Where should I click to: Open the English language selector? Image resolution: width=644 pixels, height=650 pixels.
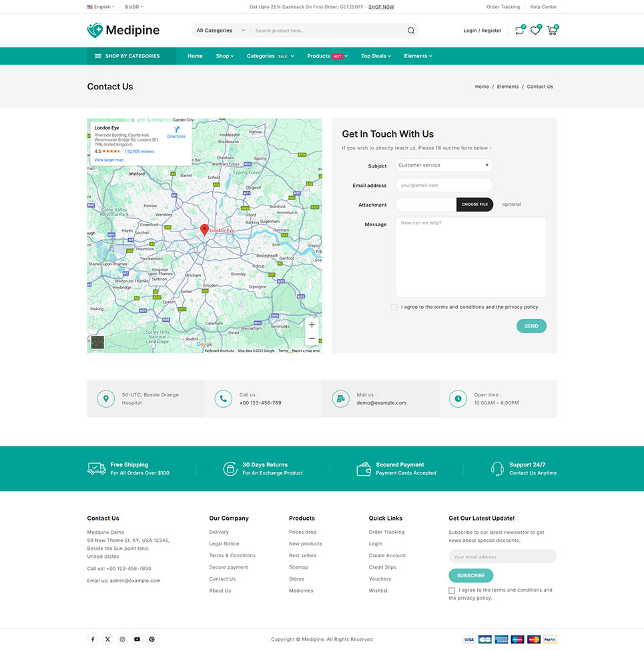point(101,7)
